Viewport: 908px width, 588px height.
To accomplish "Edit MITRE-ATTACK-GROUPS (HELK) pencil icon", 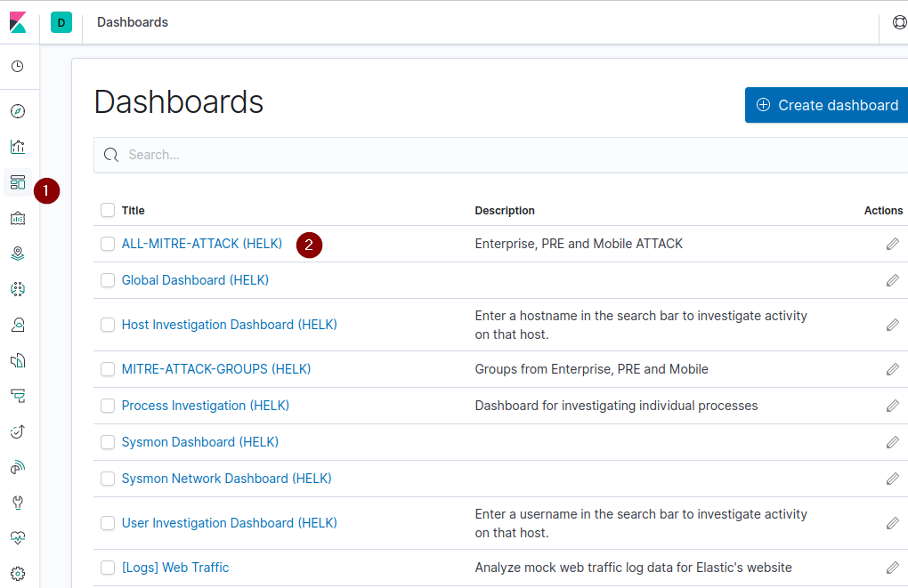I will (892, 369).
